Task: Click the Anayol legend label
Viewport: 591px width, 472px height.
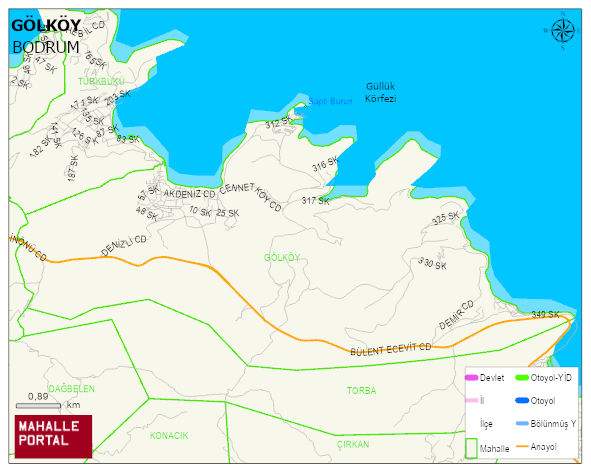Action: (x=544, y=447)
